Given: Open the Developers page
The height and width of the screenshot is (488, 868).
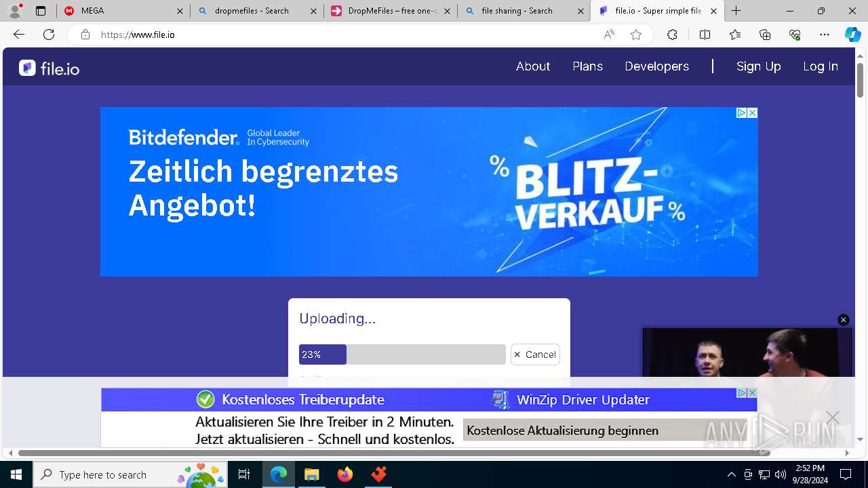Looking at the screenshot, I should click(x=656, y=66).
